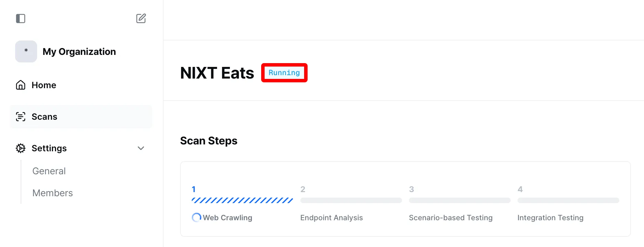Click the Running status badge
Screen dimensions: 644x247
(284, 73)
